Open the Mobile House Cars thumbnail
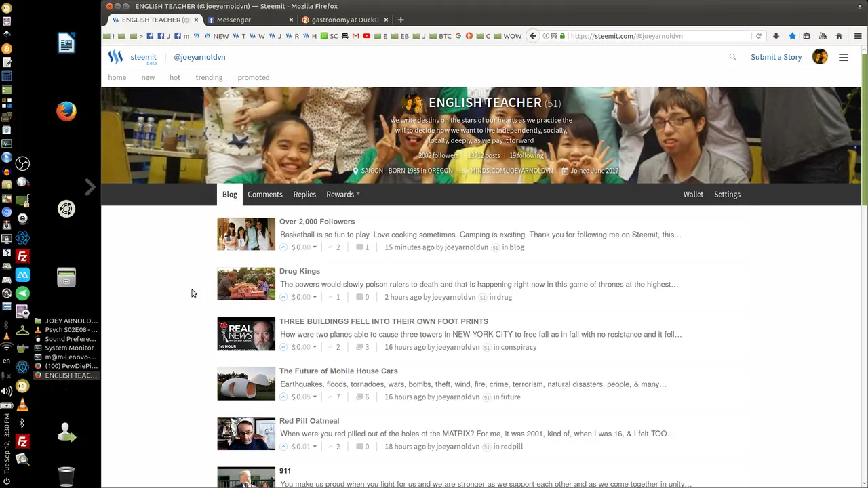 click(246, 384)
